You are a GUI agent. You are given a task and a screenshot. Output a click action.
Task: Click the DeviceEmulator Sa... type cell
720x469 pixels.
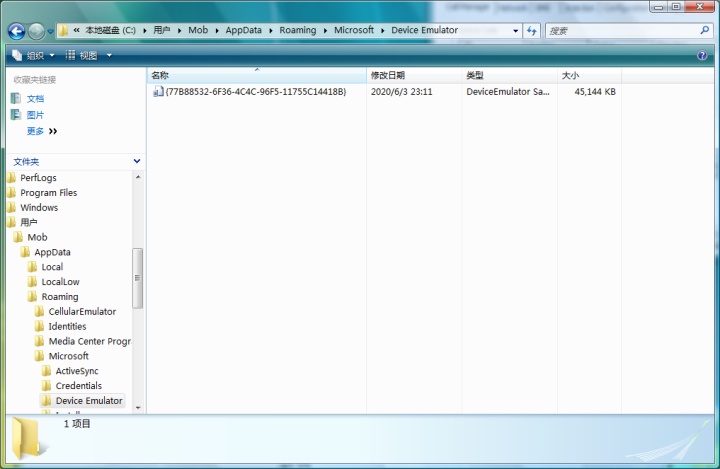[x=507, y=92]
